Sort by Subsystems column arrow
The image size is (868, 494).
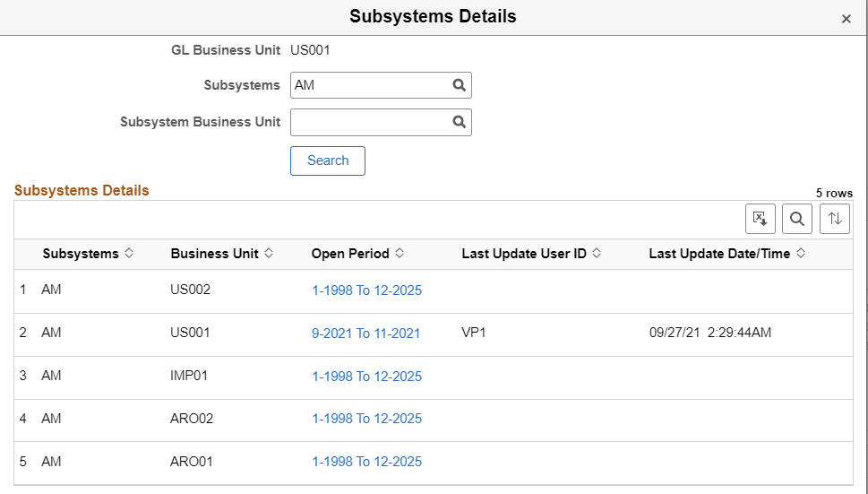coord(129,253)
